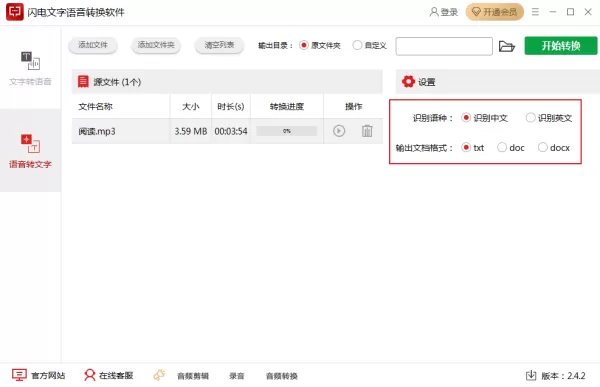Click the output directory path field
The height and width of the screenshot is (387, 600).
tap(444, 46)
